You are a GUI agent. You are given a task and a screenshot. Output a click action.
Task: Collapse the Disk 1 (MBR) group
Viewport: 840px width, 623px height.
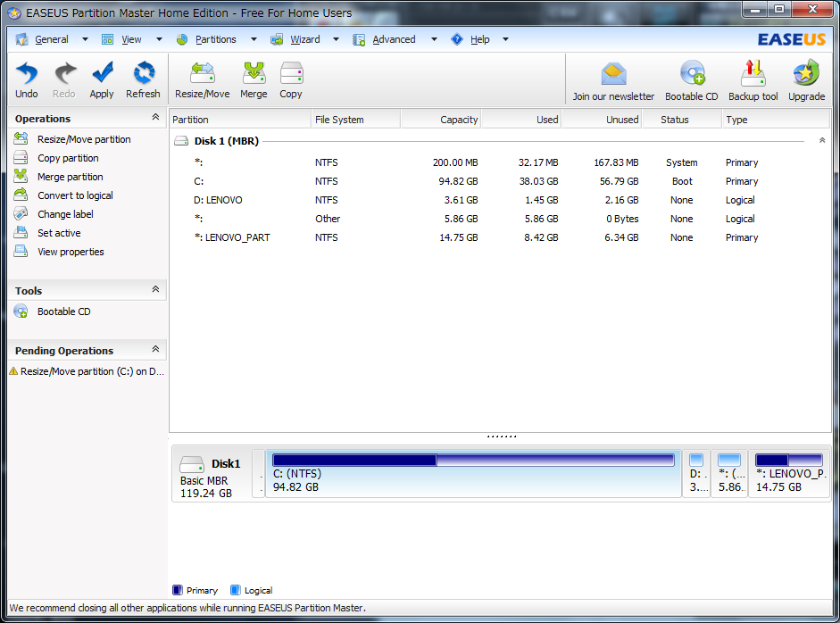click(x=822, y=141)
